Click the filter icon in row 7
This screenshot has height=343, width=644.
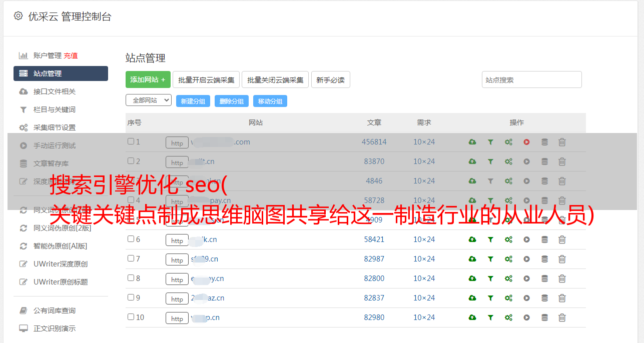coord(490,259)
